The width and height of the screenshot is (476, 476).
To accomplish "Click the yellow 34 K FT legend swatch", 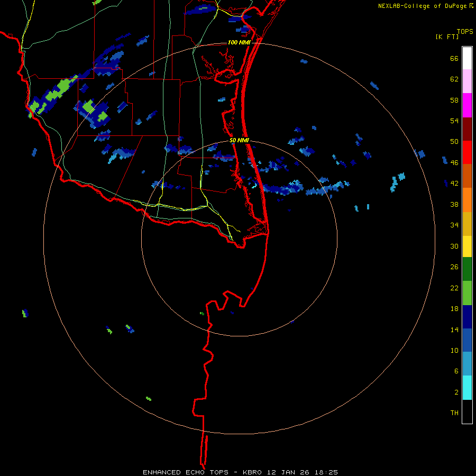I will tap(467, 246).
